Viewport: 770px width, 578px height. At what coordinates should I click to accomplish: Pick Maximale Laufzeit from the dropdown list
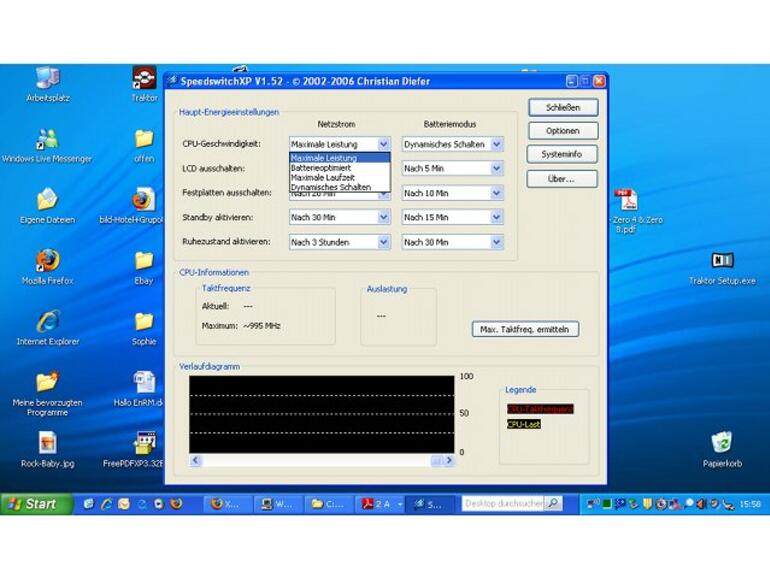click(x=322, y=177)
